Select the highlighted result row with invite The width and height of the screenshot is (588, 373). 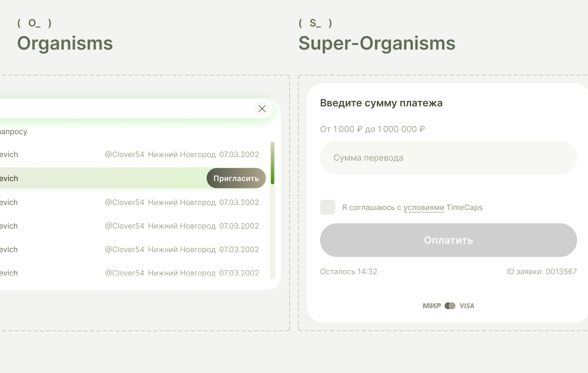[x=132, y=178]
